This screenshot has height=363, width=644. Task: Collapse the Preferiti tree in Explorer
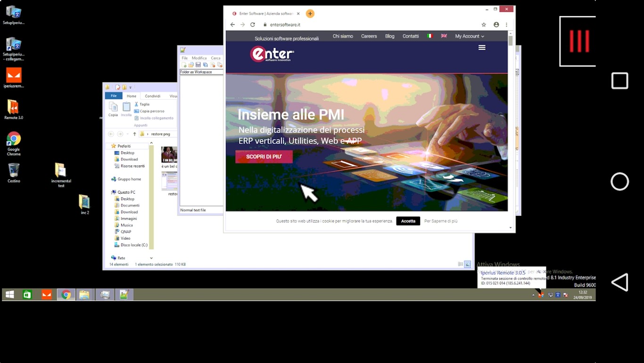point(108,146)
